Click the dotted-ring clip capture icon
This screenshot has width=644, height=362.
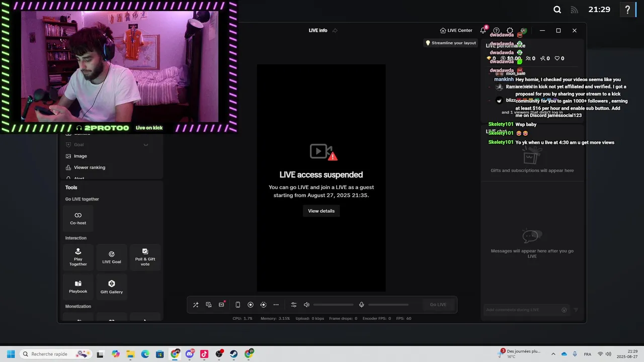tap(263, 305)
